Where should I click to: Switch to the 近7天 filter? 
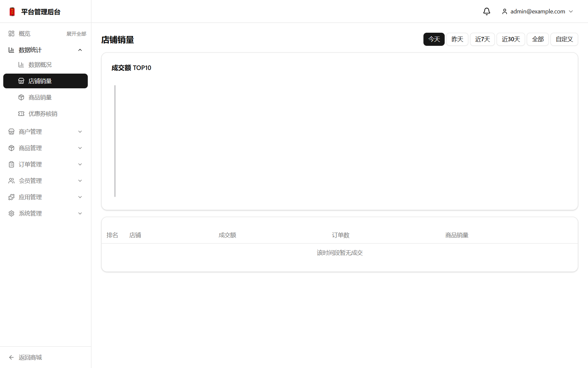click(482, 39)
